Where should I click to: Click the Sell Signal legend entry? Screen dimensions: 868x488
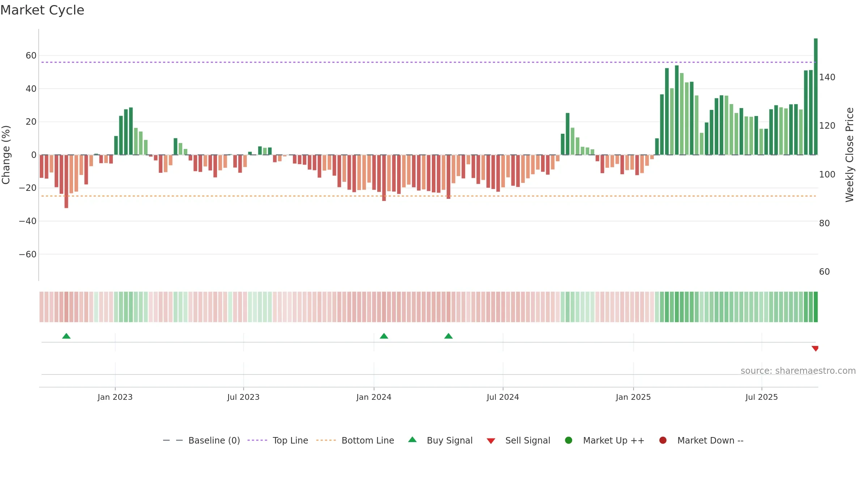pyautogui.click(x=518, y=440)
